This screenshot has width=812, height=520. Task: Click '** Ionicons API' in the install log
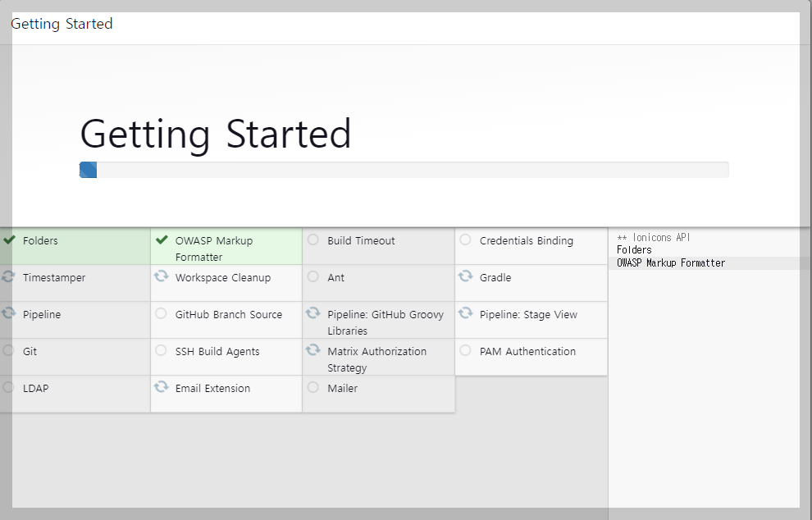[x=653, y=237]
